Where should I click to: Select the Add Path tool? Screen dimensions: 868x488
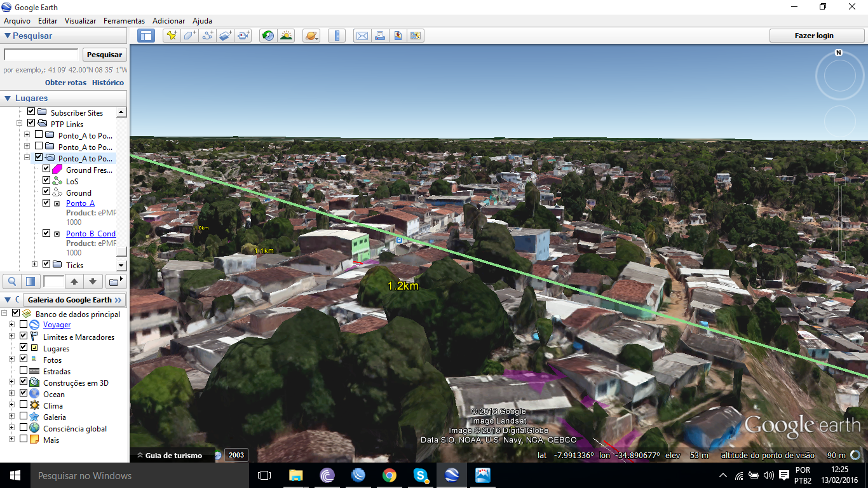[208, 36]
